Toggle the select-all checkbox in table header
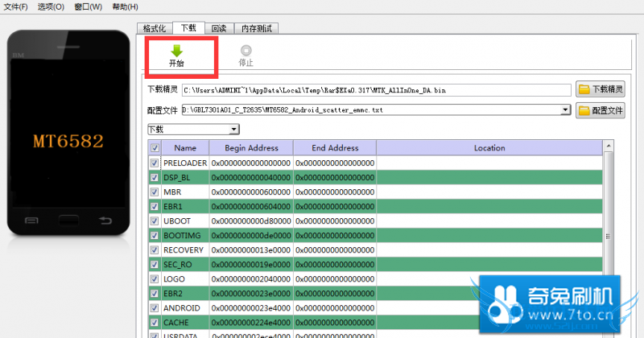Image resolution: width=644 pixels, height=338 pixels. coord(155,148)
